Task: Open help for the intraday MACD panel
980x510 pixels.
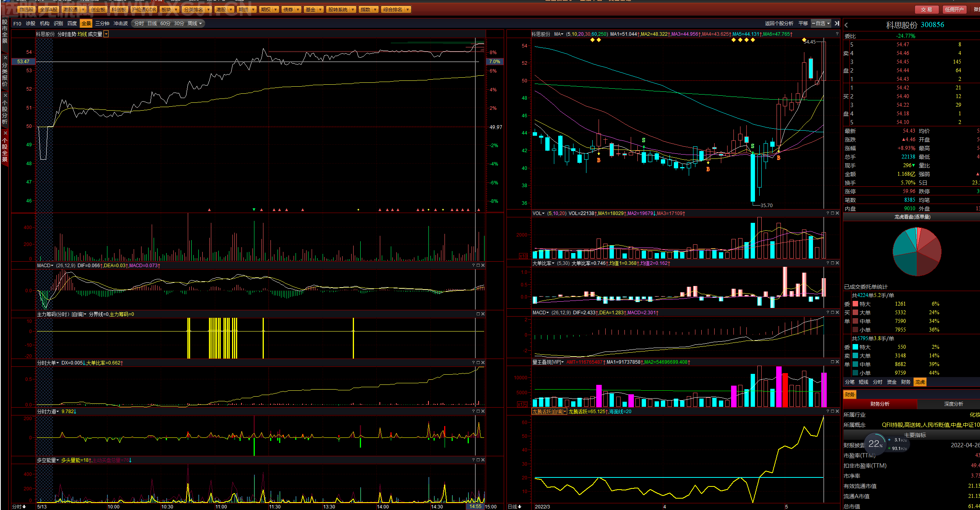Action: pos(474,266)
